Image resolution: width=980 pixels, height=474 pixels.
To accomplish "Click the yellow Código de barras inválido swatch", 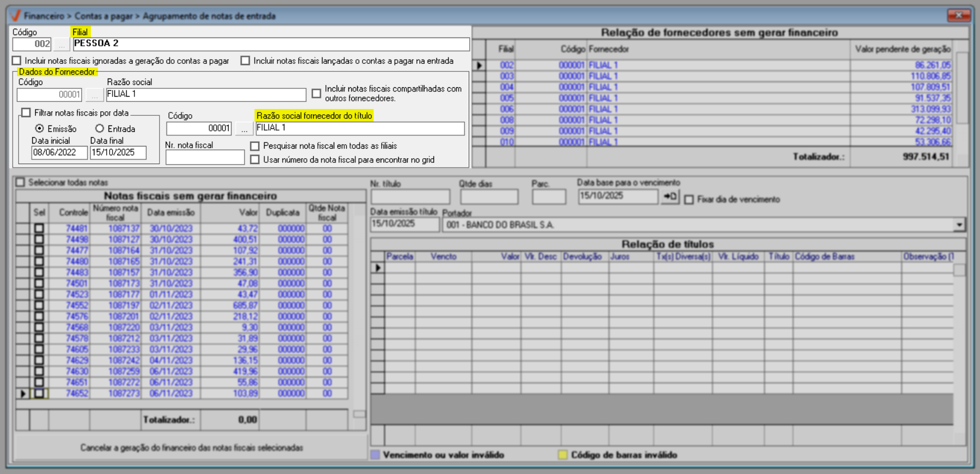I will (x=562, y=455).
